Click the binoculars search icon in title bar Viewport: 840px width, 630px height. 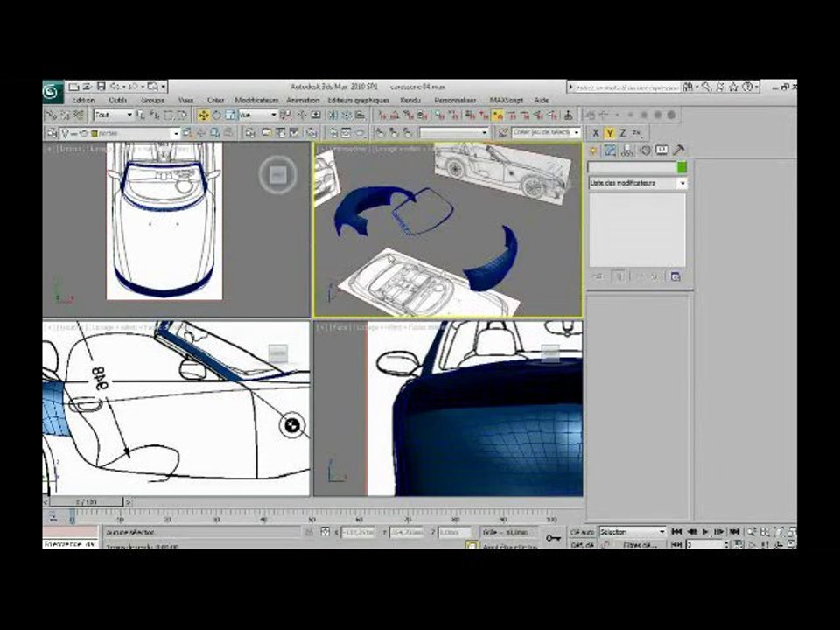pos(688,87)
